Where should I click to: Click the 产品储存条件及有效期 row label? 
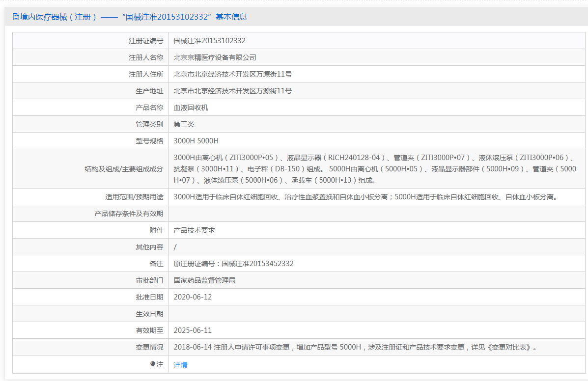tap(129, 214)
